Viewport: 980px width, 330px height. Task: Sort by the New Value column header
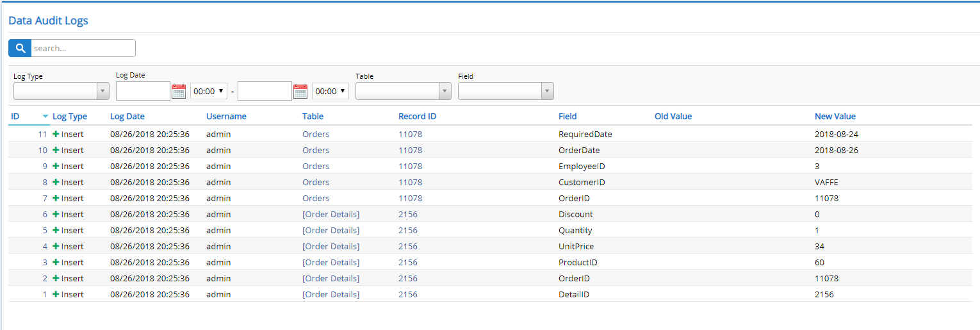(x=835, y=117)
